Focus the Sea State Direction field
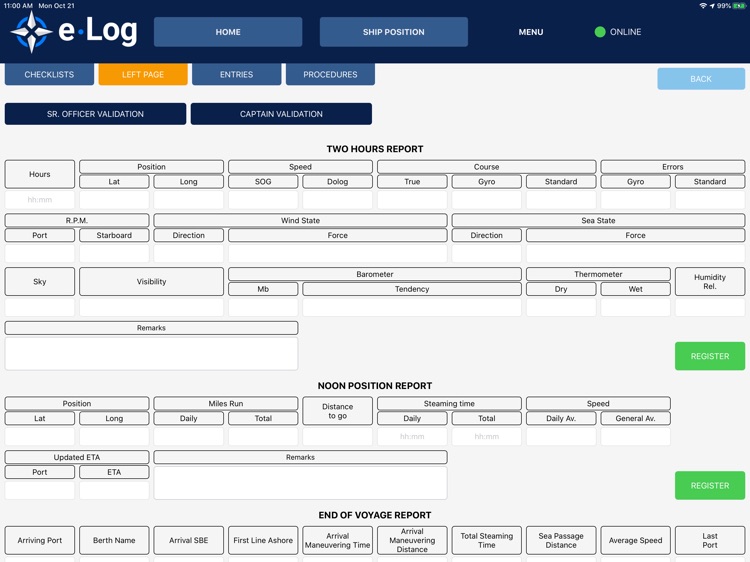Viewport: 750px width, 562px height. click(x=486, y=253)
